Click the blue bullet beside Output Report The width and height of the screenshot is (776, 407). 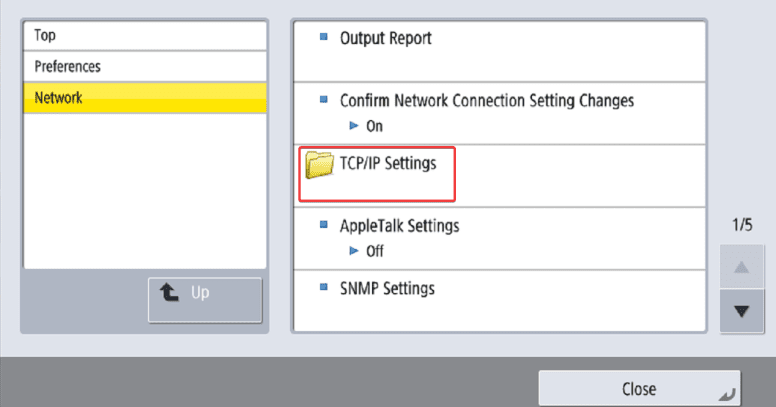pos(323,38)
